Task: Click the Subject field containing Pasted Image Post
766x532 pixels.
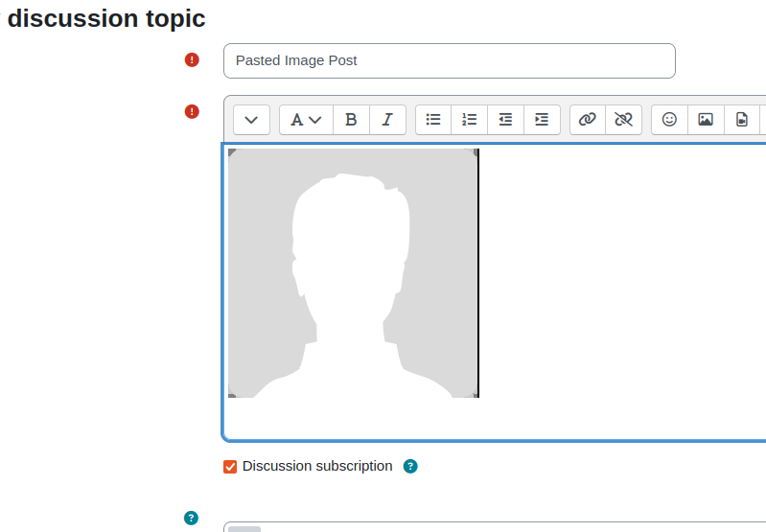Action: 450,60
